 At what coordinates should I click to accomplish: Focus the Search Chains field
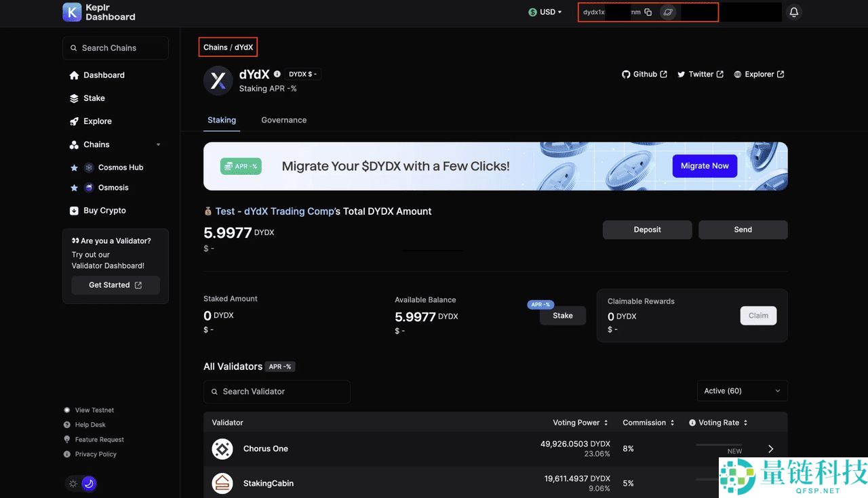(115, 48)
